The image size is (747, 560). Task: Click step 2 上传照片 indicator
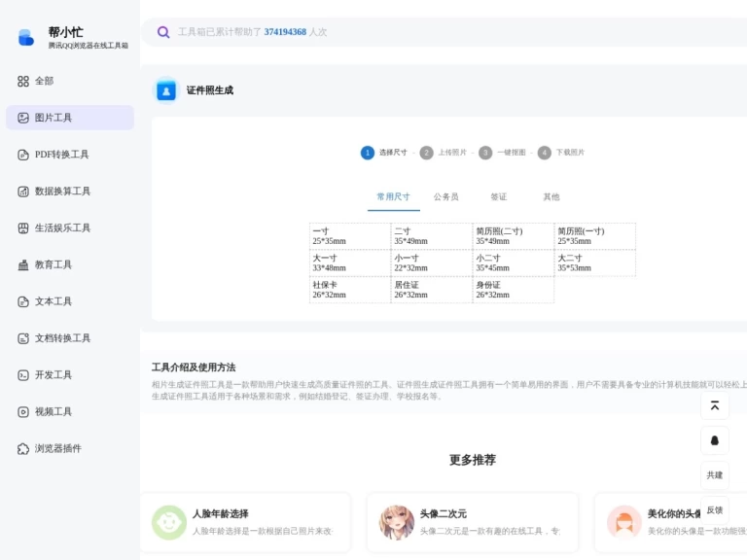pyautogui.click(x=444, y=153)
